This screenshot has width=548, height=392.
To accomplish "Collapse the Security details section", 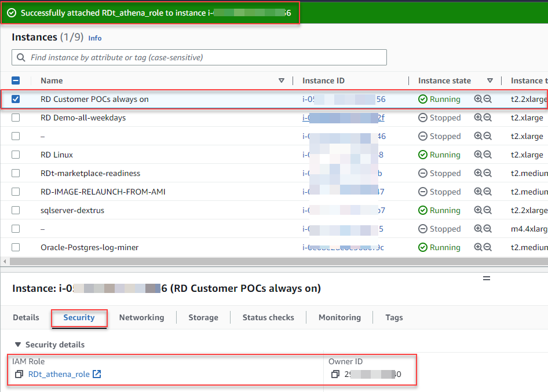I will coord(18,345).
